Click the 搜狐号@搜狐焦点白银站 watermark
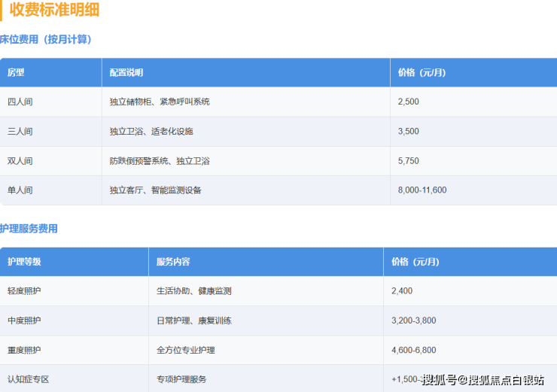 pos(482,379)
